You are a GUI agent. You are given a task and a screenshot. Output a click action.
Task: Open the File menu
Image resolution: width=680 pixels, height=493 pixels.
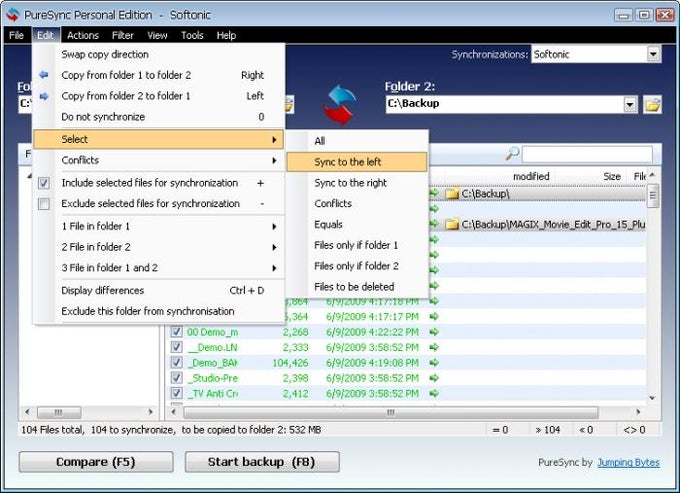pyautogui.click(x=16, y=35)
